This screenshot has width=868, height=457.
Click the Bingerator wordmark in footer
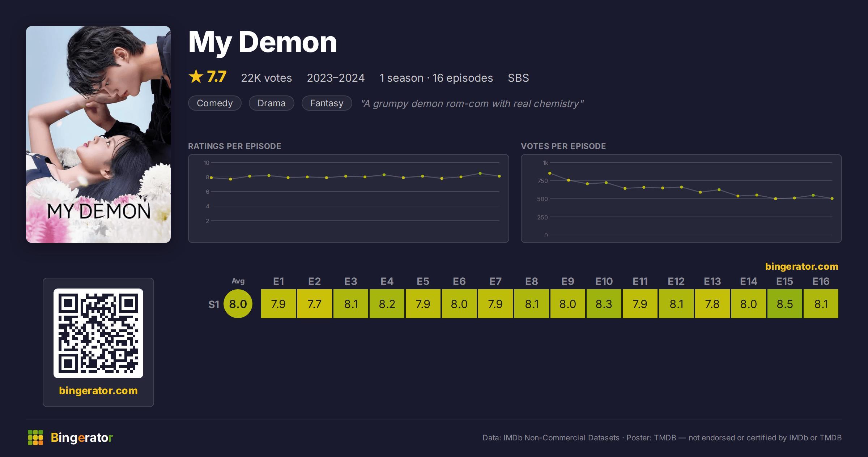(x=82, y=437)
